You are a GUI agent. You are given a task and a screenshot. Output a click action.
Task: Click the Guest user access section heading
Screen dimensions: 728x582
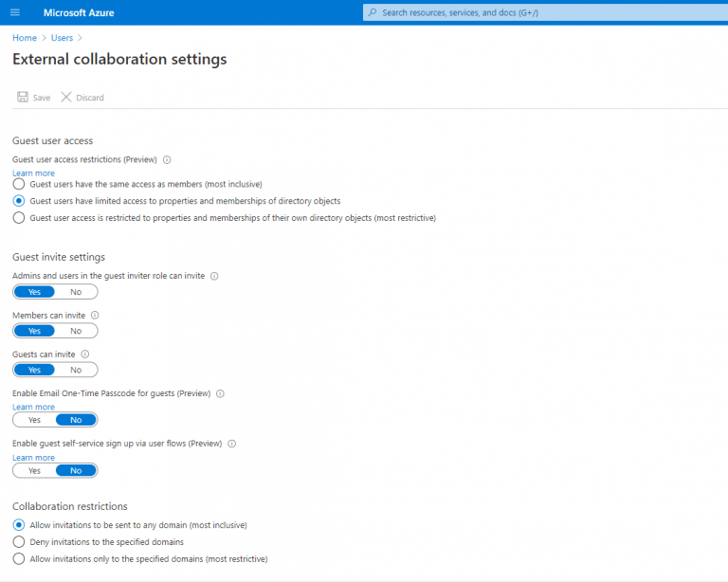pyautogui.click(x=52, y=140)
